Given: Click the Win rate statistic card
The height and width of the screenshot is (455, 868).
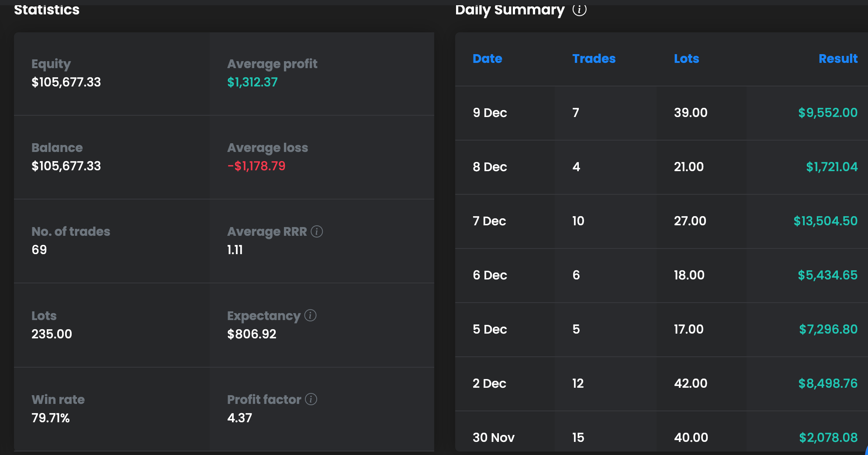Looking at the screenshot, I should point(111,409).
